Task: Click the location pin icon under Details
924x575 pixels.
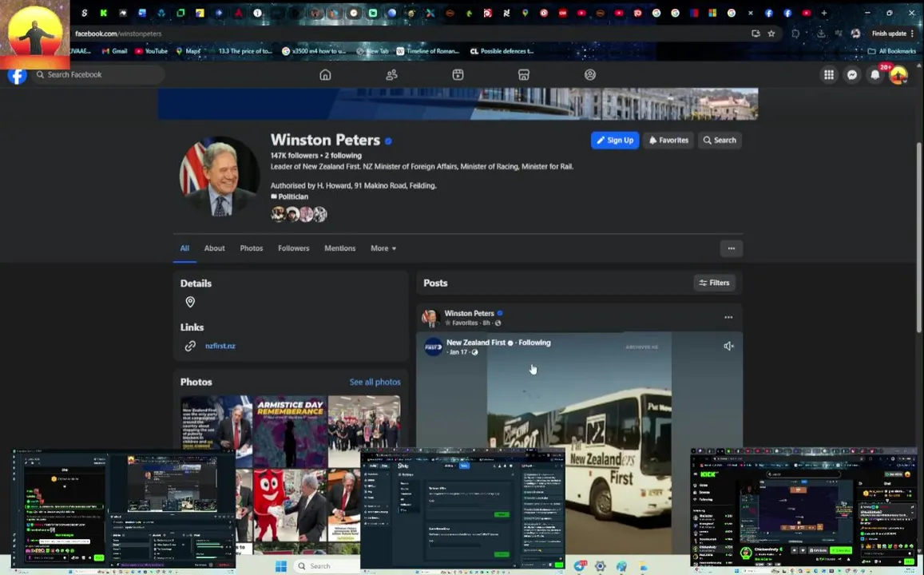Action: click(190, 302)
